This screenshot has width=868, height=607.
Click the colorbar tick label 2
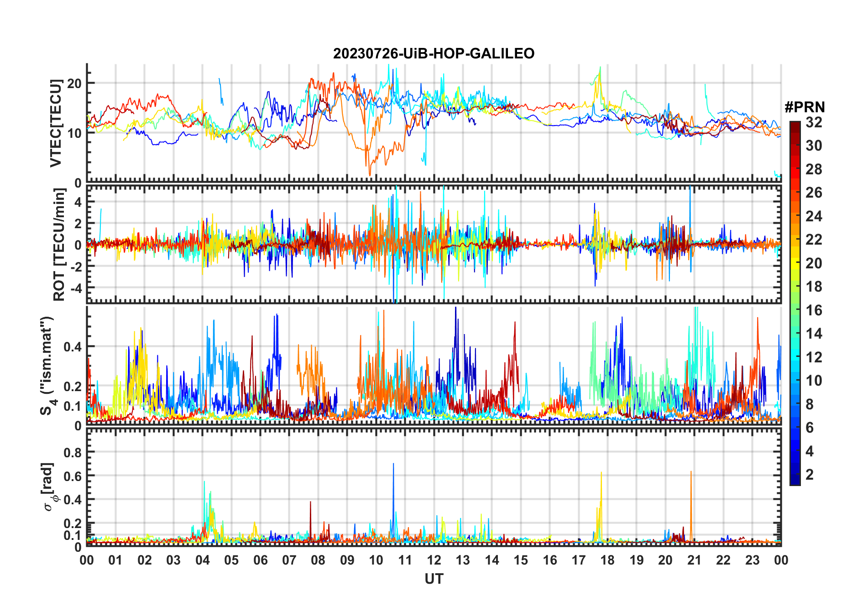(x=810, y=475)
